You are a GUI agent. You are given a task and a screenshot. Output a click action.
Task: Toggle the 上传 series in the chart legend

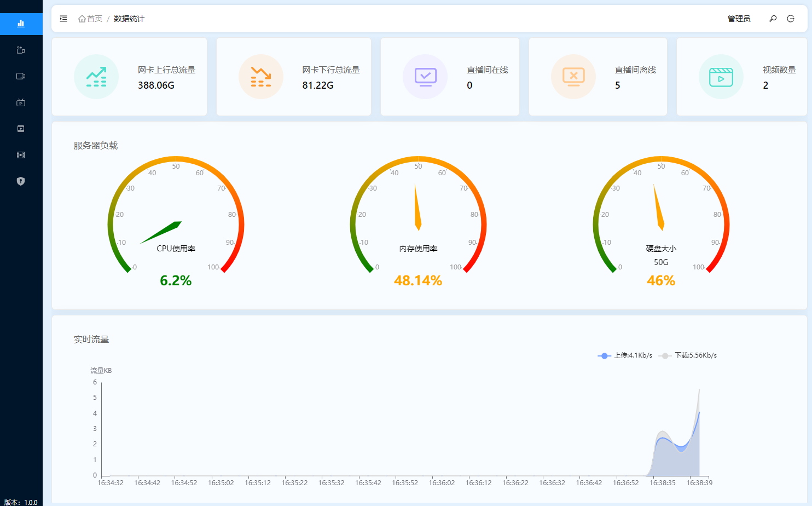point(624,355)
